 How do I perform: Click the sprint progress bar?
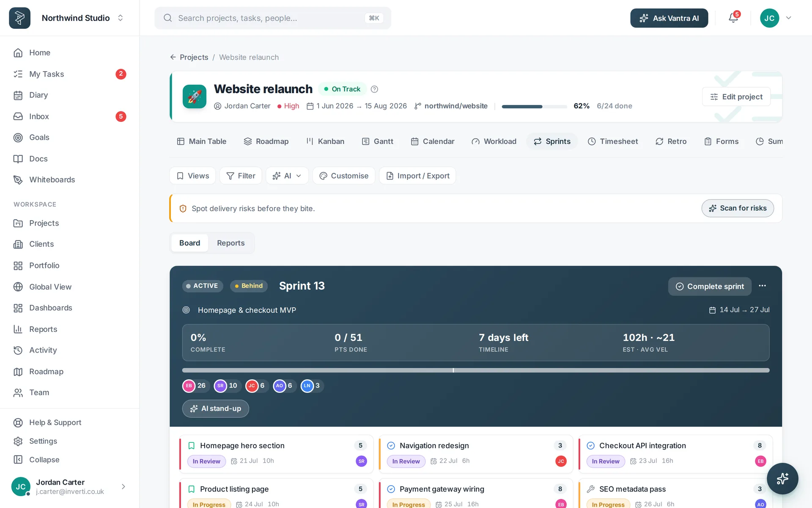pos(475,370)
